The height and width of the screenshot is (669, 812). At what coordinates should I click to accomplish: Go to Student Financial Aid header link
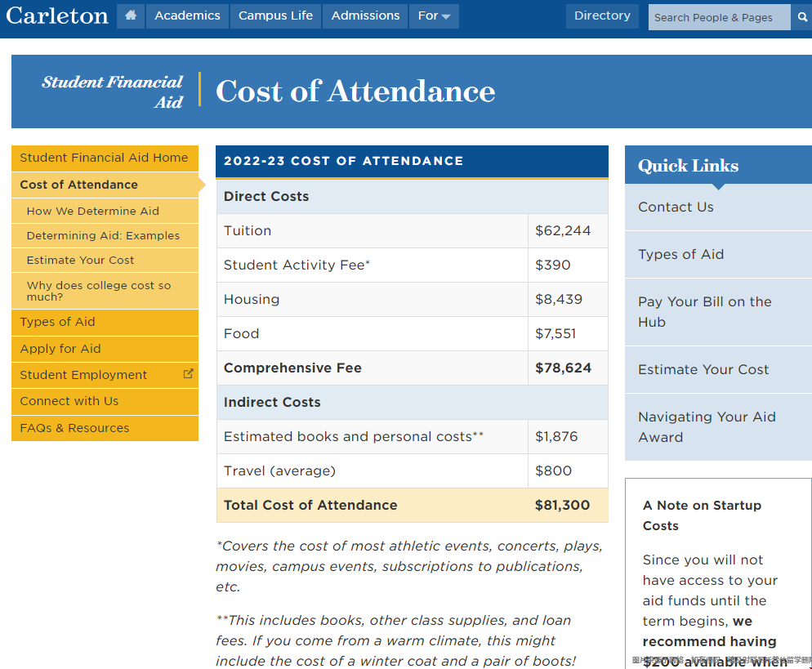pos(113,91)
